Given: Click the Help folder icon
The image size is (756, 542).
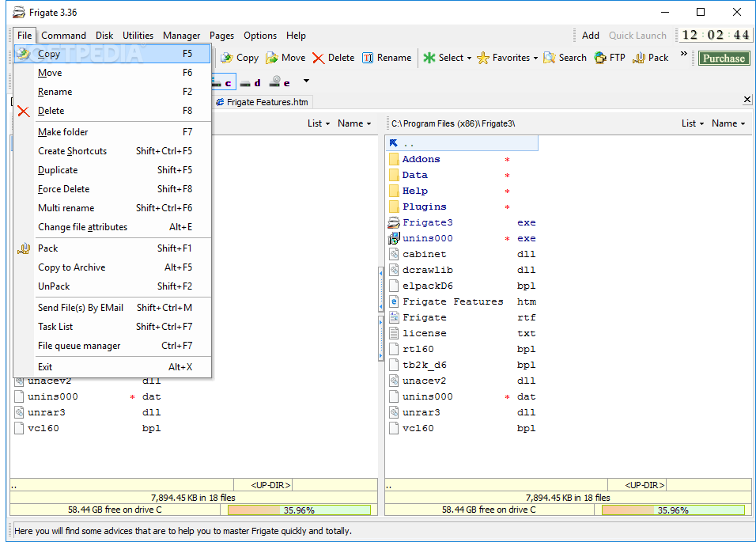Looking at the screenshot, I should click(394, 191).
